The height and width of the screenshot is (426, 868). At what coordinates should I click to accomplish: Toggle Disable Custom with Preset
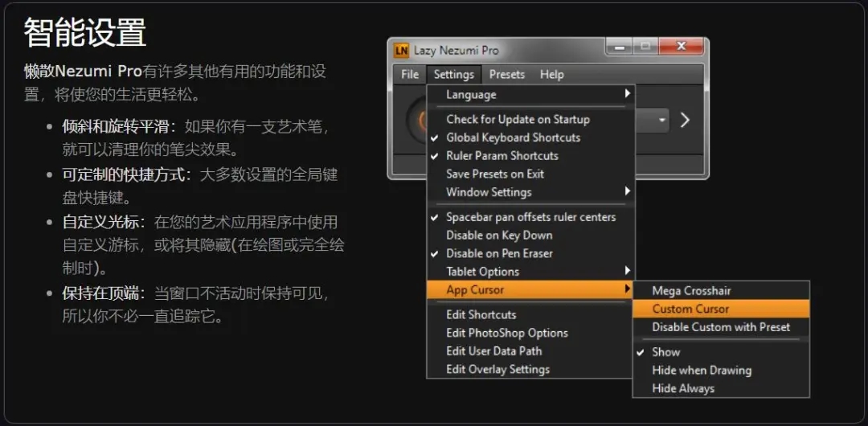coord(721,327)
